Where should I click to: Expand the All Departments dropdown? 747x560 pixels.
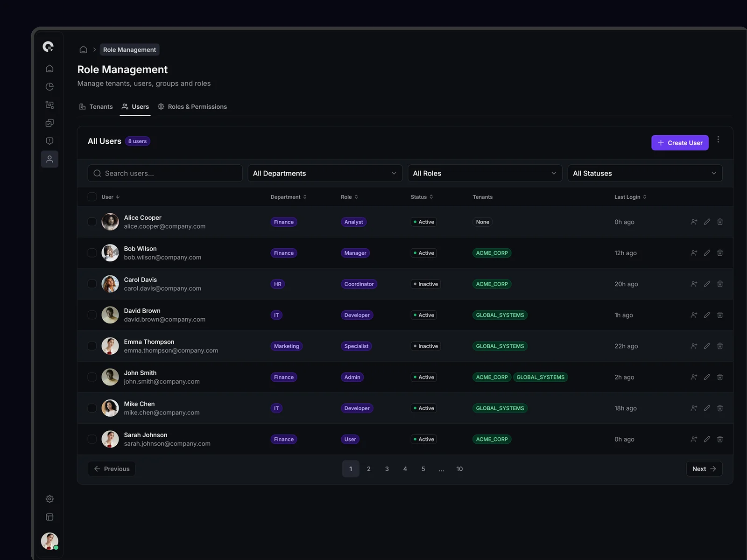click(x=324, y=173)
